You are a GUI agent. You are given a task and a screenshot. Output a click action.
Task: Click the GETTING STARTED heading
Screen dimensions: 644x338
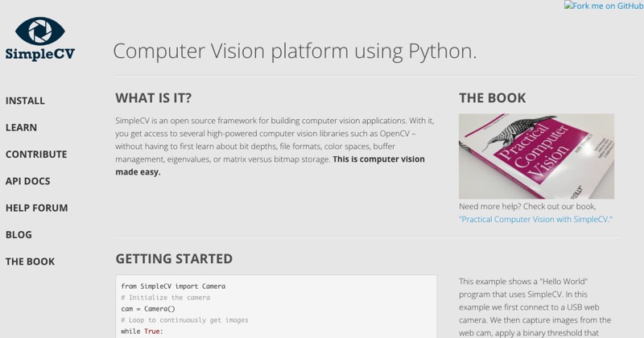click(174, 259)
